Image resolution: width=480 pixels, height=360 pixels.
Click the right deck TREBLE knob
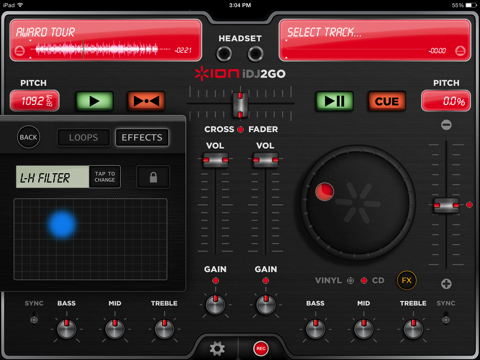(413, 329)
